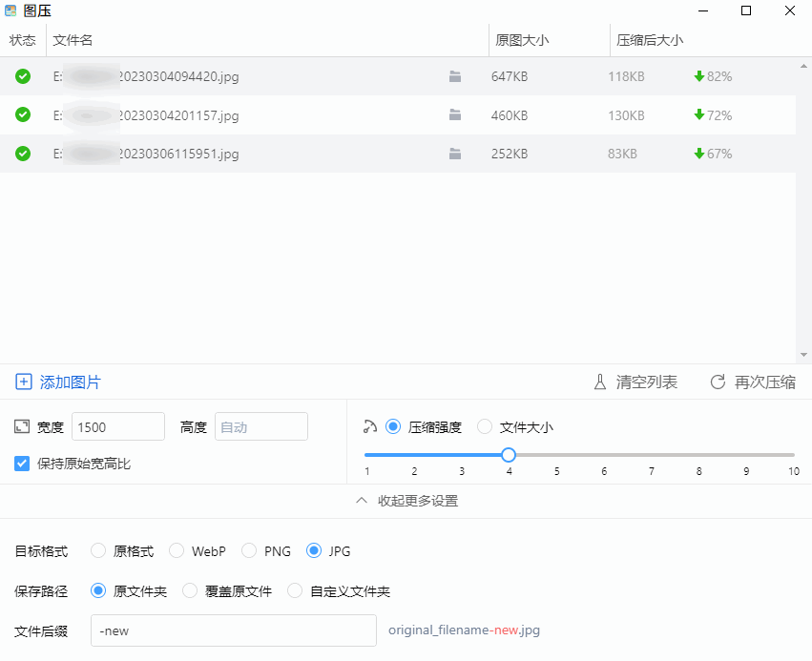Click the list scrollbar up arrow
The image size is (812, 661).
click(803, 67)
